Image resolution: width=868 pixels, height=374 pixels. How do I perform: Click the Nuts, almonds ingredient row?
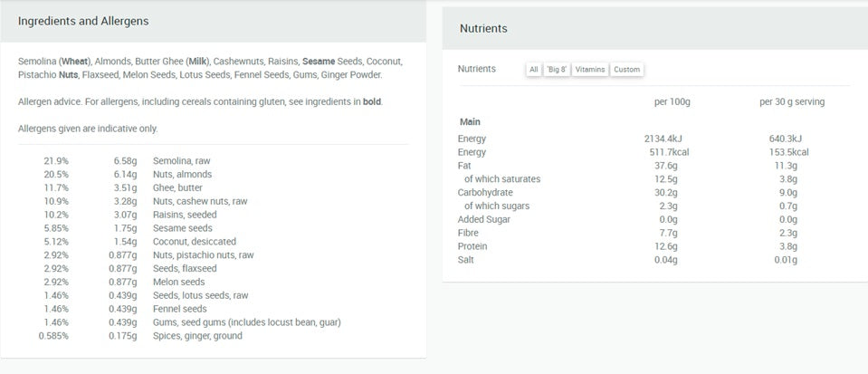[x=182, y=175]
